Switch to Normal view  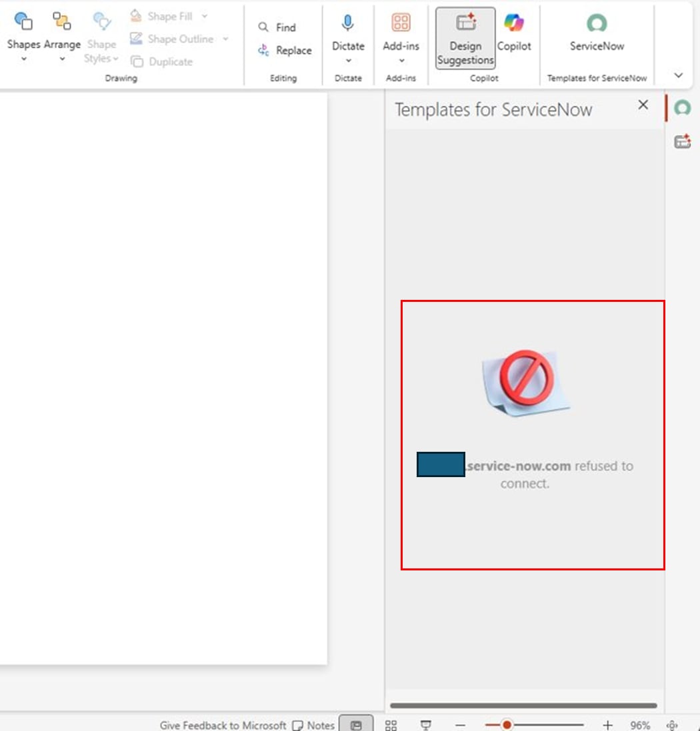coord(356,725)
